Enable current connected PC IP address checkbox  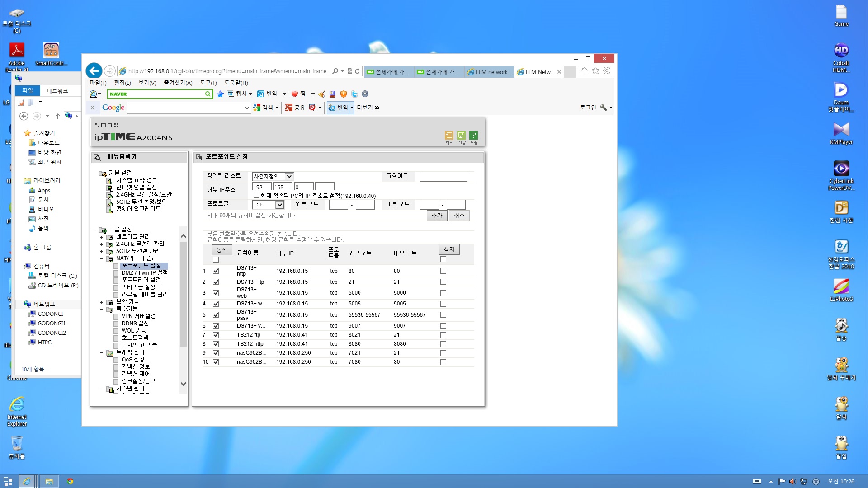tap(256, 195)
